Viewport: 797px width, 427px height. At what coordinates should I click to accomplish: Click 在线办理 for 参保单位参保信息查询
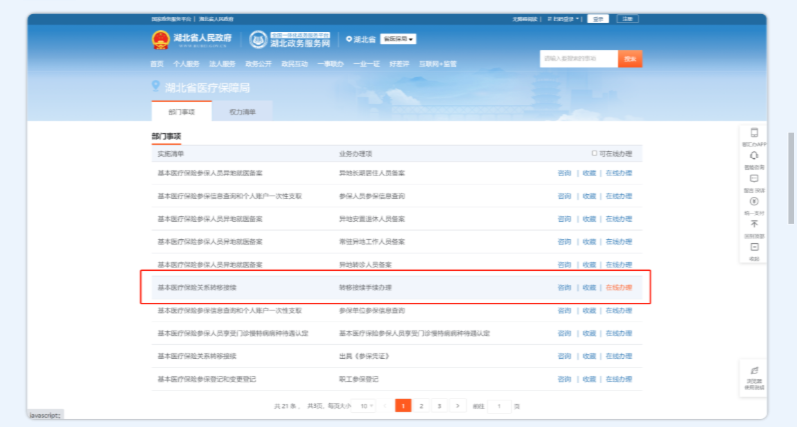619,311
